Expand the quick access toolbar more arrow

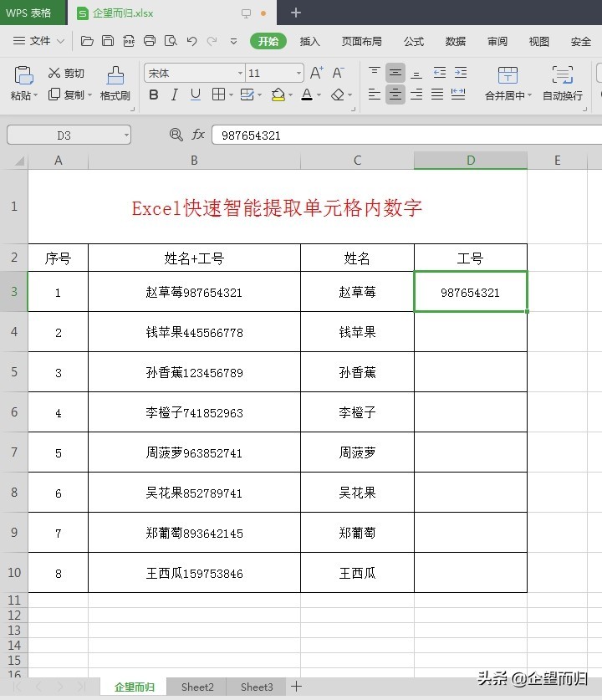coord(233,42)
